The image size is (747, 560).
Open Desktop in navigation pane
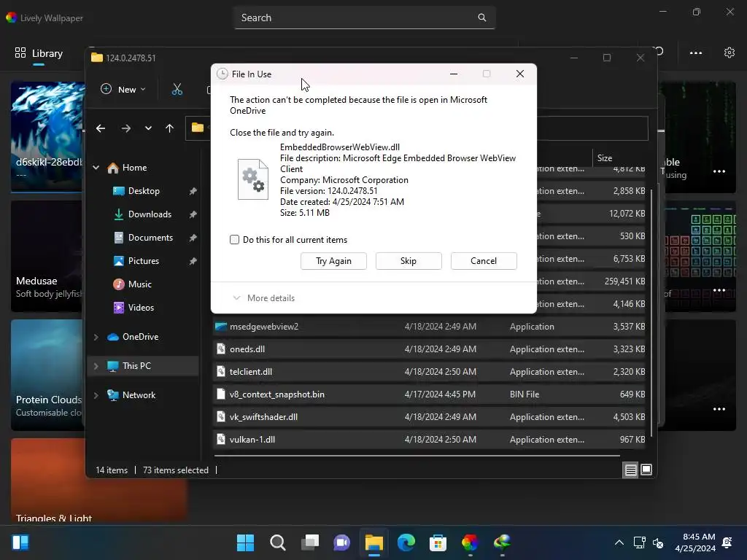144,191
